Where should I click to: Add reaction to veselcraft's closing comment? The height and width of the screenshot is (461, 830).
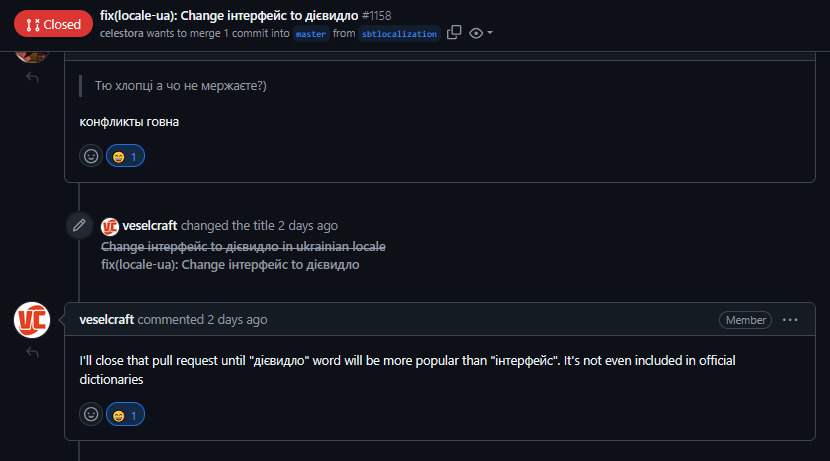(x=91, y=414)
